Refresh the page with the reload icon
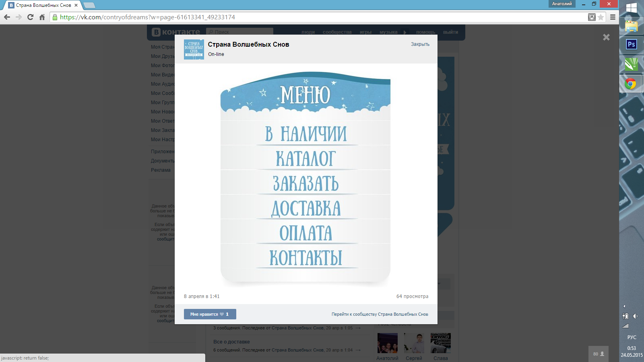 [x=29, y=17]
